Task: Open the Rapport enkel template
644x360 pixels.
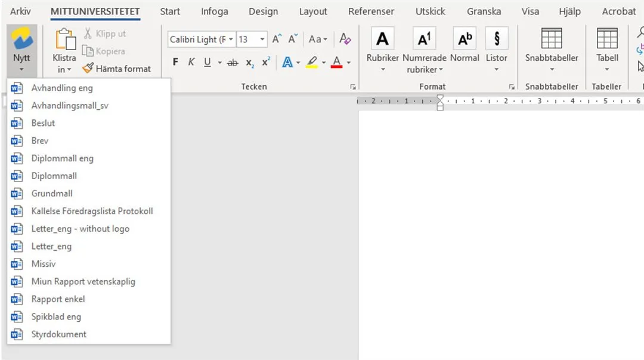Action: [58, 299]
